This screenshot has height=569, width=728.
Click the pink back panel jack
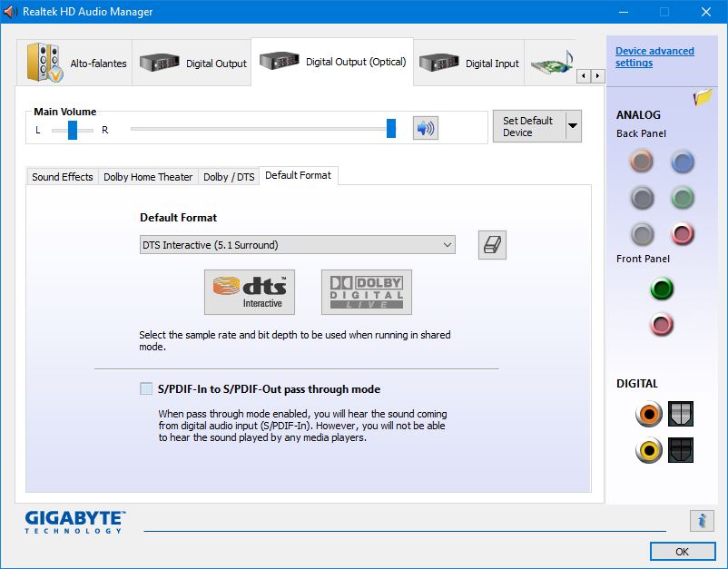[x=682, y=234]
